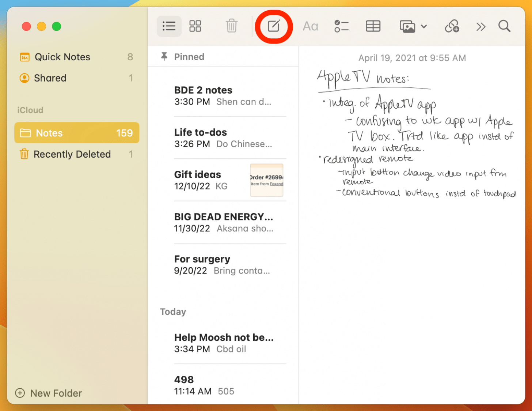Open the text formatting Aa menu
This screenshot has height=411, width=532.
tap(310, 26)
